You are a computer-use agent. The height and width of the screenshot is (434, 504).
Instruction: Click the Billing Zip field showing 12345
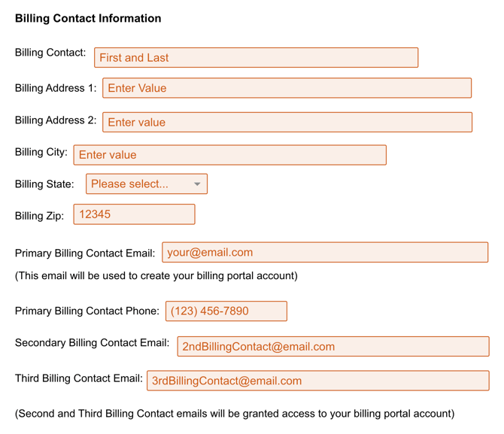(x=134, y=214)
